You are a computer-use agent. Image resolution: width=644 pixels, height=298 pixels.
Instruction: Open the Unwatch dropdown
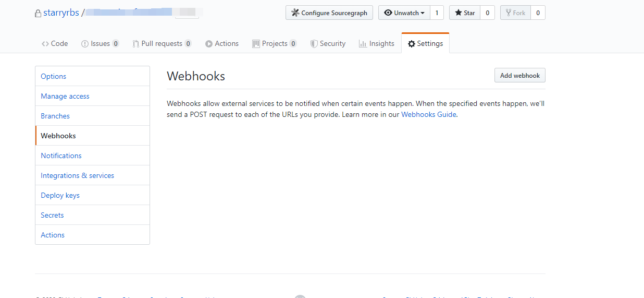tap(404, 13)
